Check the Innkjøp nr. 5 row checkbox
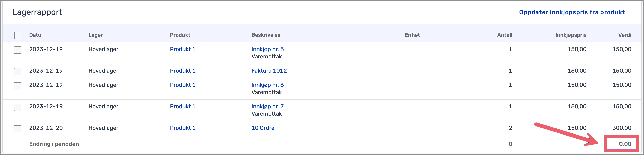Viewport: 644px width, 155px height. click(18, 50)
